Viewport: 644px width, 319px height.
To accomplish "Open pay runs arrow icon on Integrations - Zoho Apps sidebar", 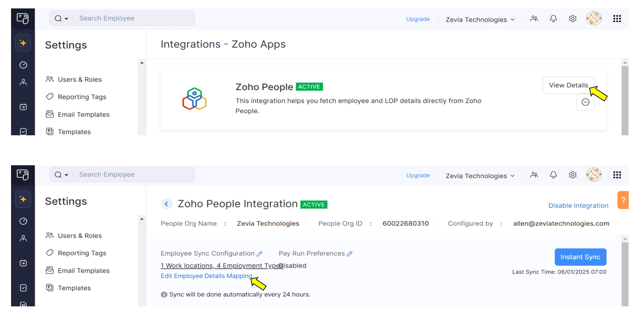I will tap(23, 107).
